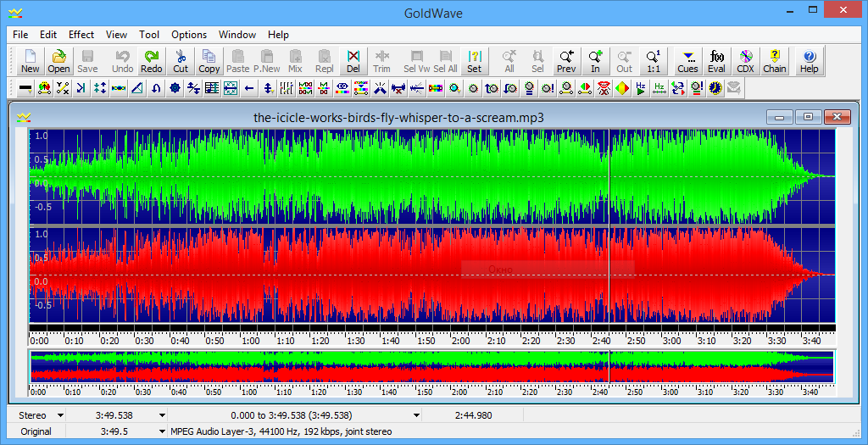This screenshot has height=445, width=868.
Task: Apply Fade Out (knob with down arrow)
Action: pyautogui.click(x=511, y=88)
